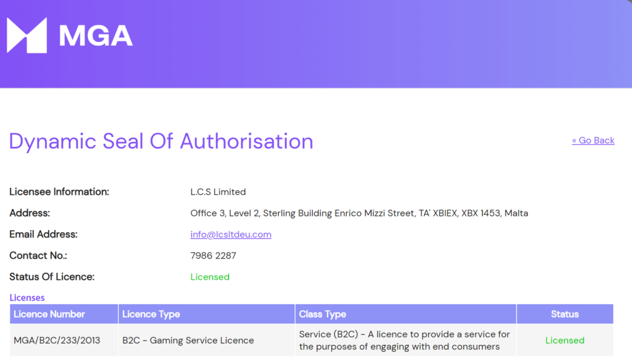This screenshot has width=632, height=364.
Task: Click the green Licensed status below contact number
Action: point(210,277)
